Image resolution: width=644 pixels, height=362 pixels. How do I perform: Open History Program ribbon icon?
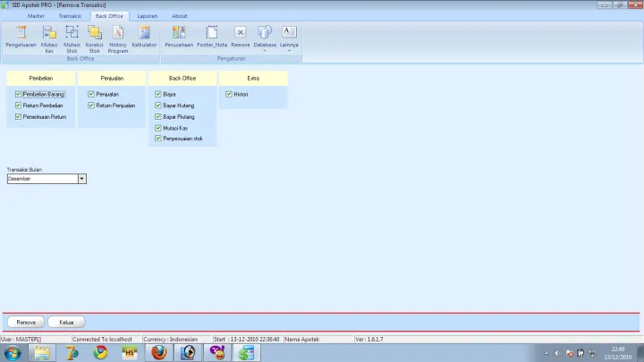coord(118,39)
